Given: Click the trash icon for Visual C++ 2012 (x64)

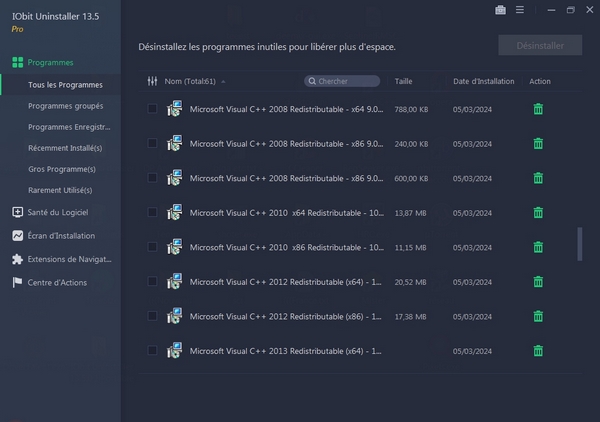Looking at the screenshot, I should (x=538, y=282).
